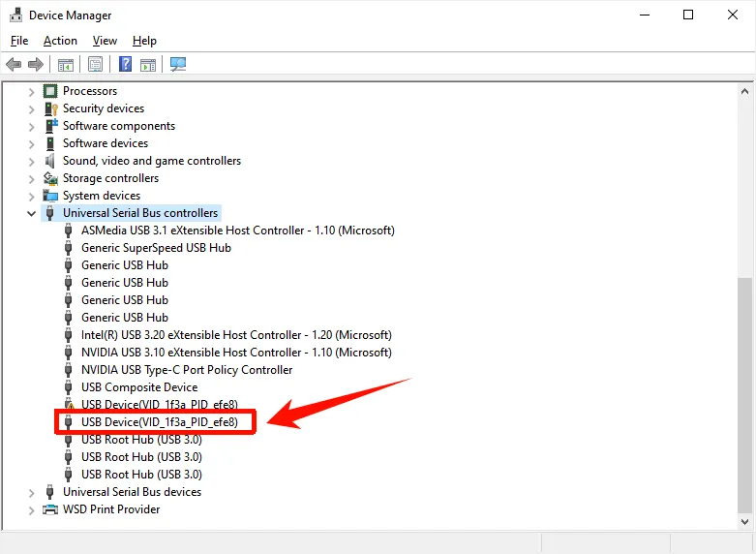Screen dimensions: 756x554
Task: Select the Universal Serial Bus controllers label
Action: [140, 213]
